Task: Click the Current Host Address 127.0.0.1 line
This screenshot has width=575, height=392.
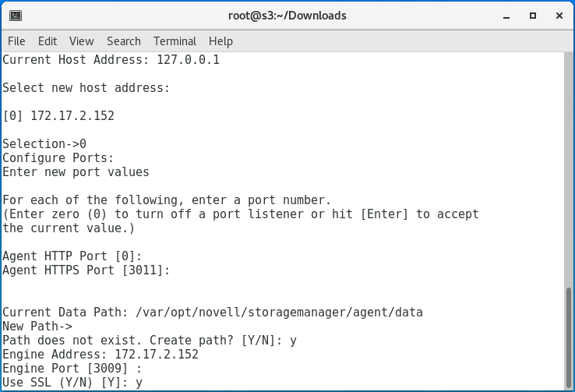Action: 111,60
